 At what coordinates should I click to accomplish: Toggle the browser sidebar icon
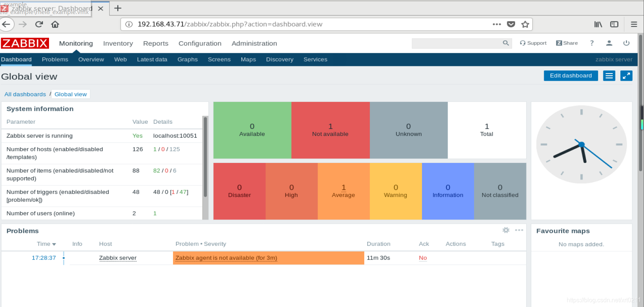pyautogui.click(x=614, y=24)
